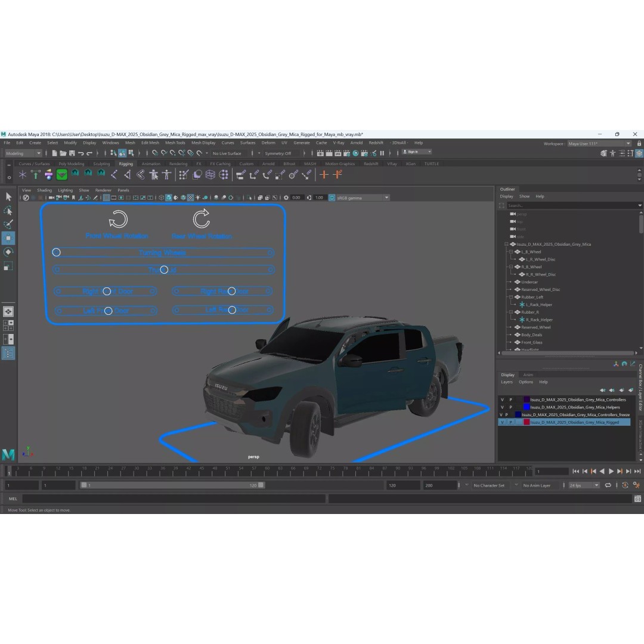
Task: Open animation preferences running-man icon
Action: click(637, 485)
